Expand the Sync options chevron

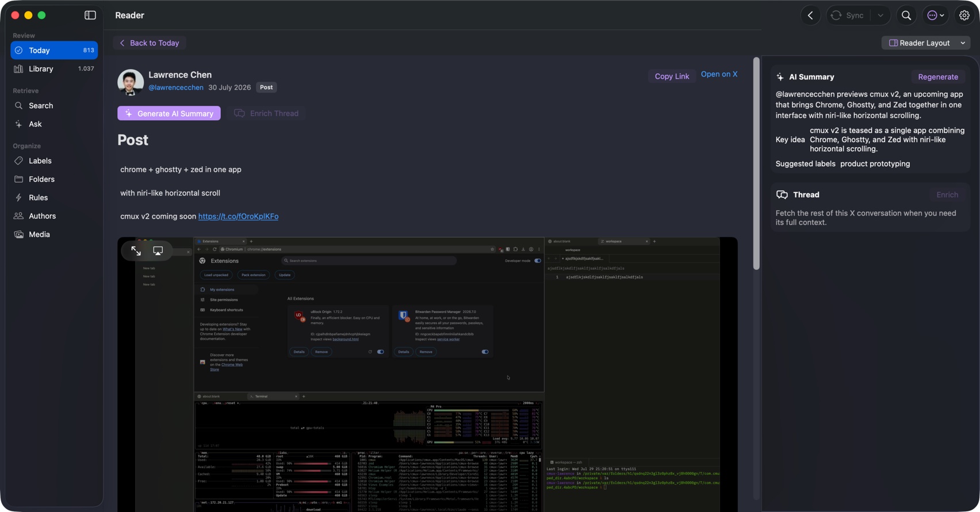coord(881,16)
